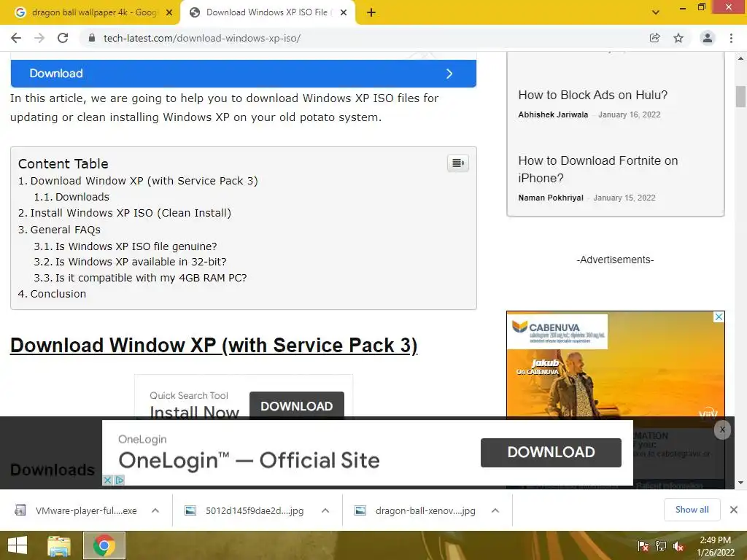Open How to Block Ads on Hulu? article
This screenshot has height=560, width=747.
[x=592, y=96]
